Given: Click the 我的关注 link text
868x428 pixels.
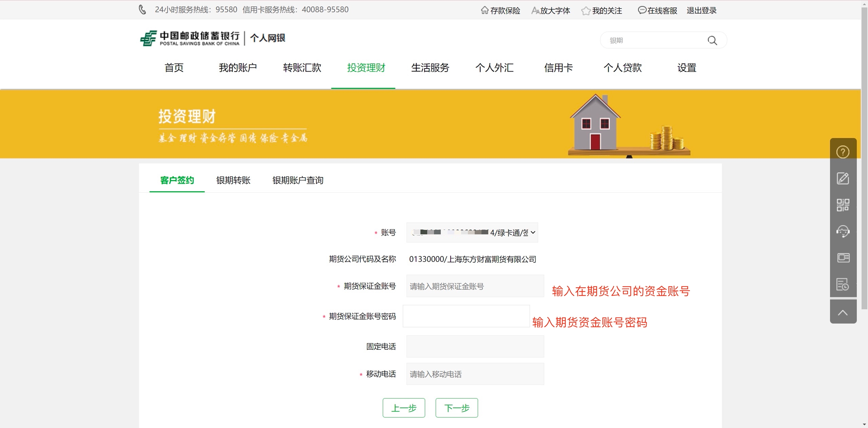Looking at the screenshot, I should (x=607, y=11).
